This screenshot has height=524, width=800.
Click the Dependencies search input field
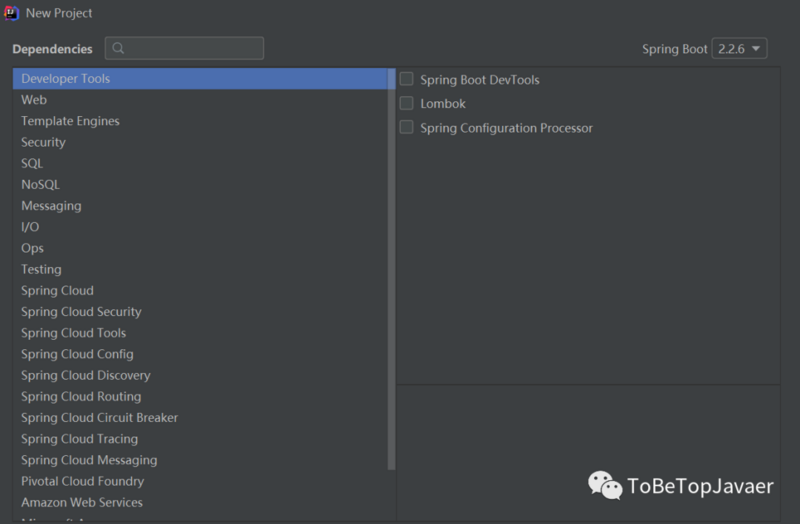point(184,48)
